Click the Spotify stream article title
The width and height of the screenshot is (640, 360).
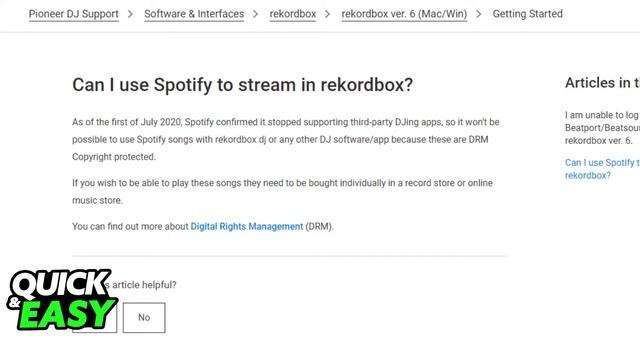tap(242, 85)
